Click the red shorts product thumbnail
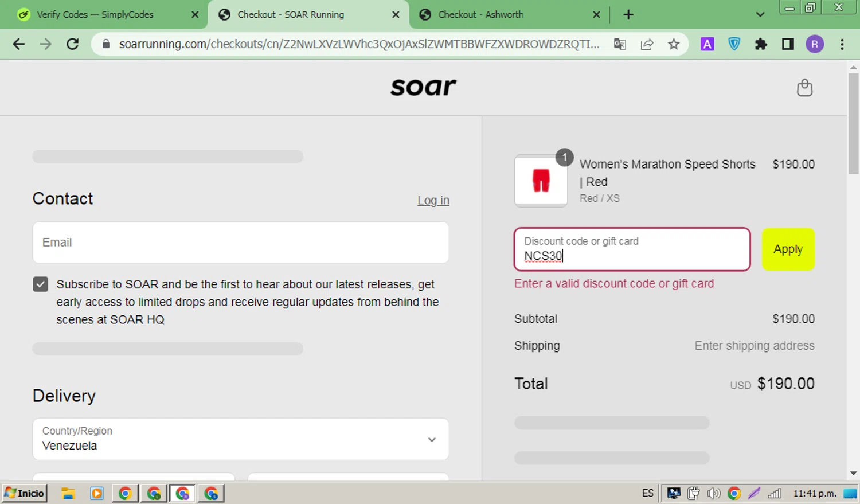860x504 pixels. [x=541, y=181]
